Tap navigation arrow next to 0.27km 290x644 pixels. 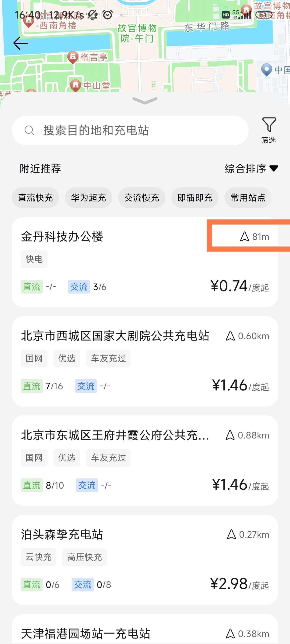tap(231, 534)
